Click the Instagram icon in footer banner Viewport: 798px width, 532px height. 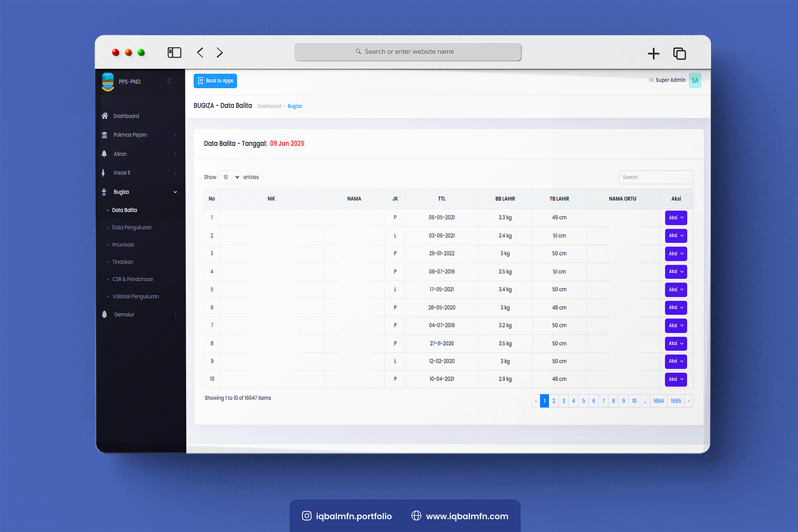pos(307,516)
